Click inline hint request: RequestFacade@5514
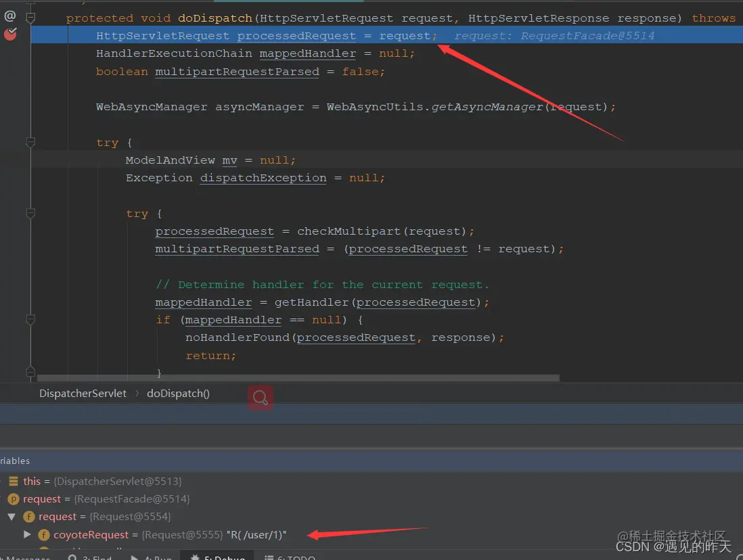The width and height of the screenshot is (743, 560). coord(554,36)
